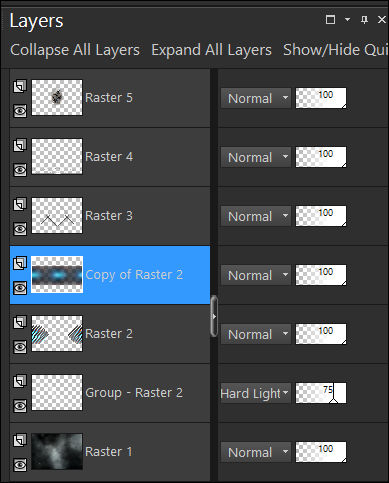Click Collapse All Layers

tap(75, 50)
